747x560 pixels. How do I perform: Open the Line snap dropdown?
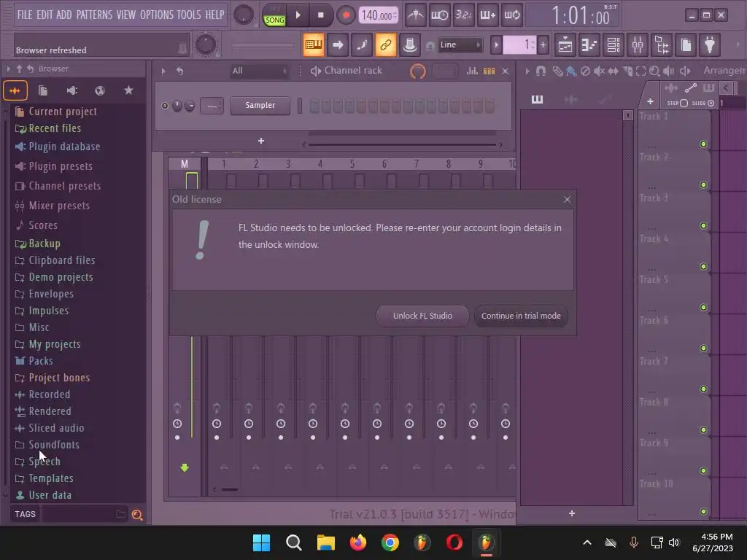(x=460, y=44)
